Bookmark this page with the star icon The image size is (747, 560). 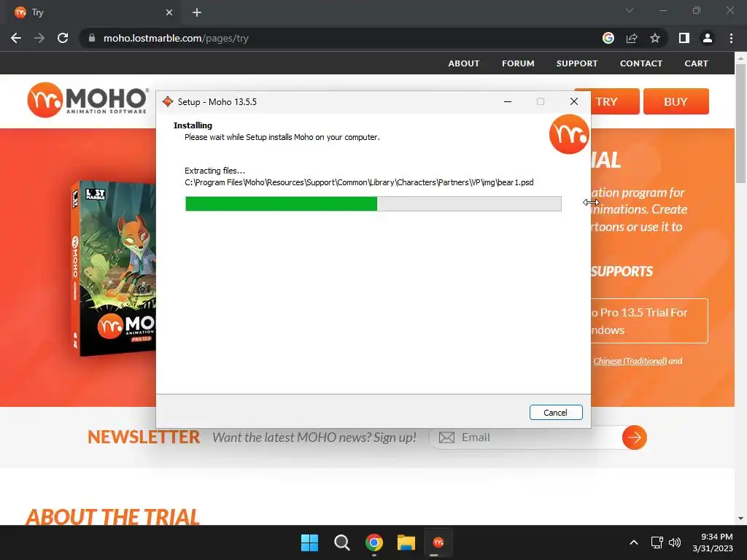(x=655, y=38)
